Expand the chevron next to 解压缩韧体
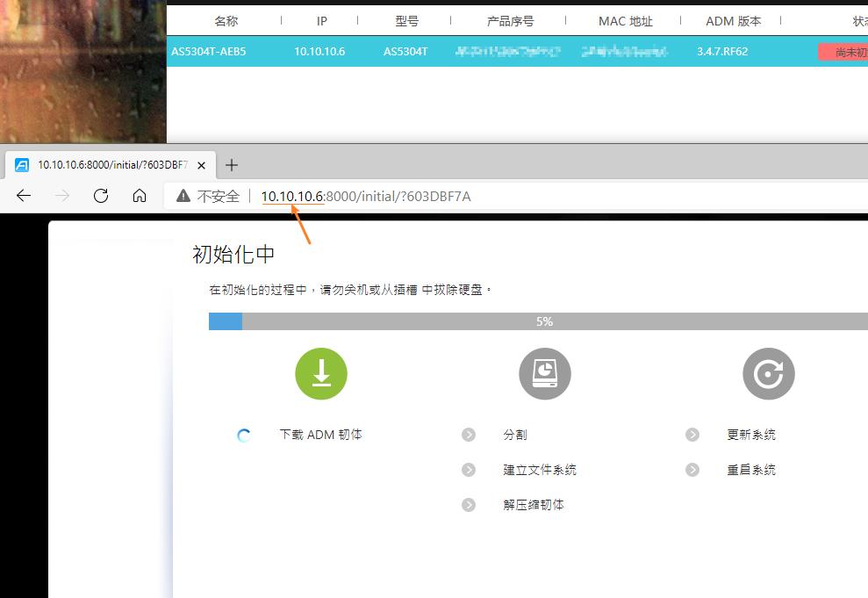Viewport: 868px width, 598px height. [x=467, y=504]
